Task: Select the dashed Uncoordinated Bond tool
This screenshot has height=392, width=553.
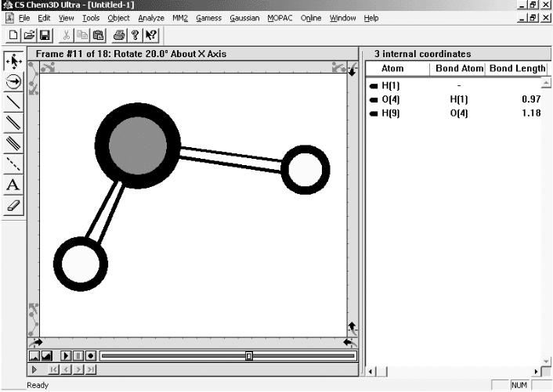Action: click(13, 164)
